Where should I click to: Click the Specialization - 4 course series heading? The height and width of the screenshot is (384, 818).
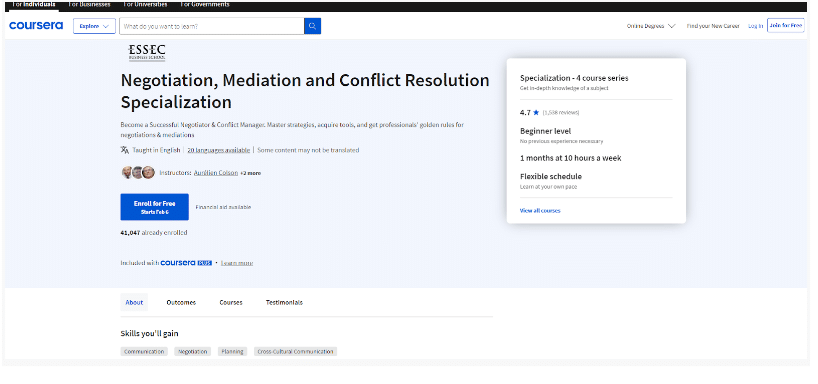click(x=574, y=78)
